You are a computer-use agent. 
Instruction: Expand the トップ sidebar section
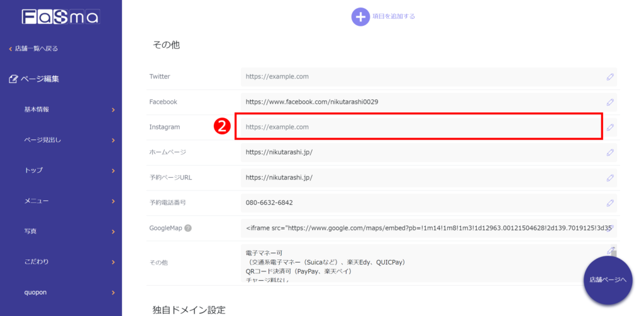click(68, 170)
